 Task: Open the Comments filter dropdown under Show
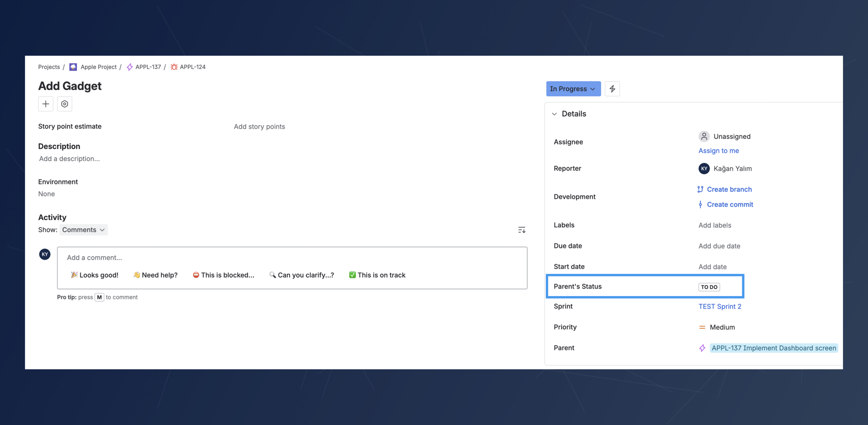[83, 229]
